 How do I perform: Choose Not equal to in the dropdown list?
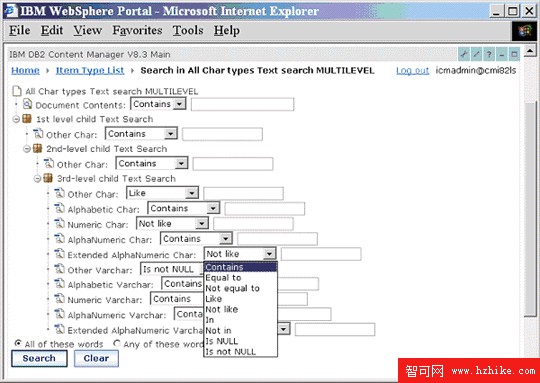point(240,288)
